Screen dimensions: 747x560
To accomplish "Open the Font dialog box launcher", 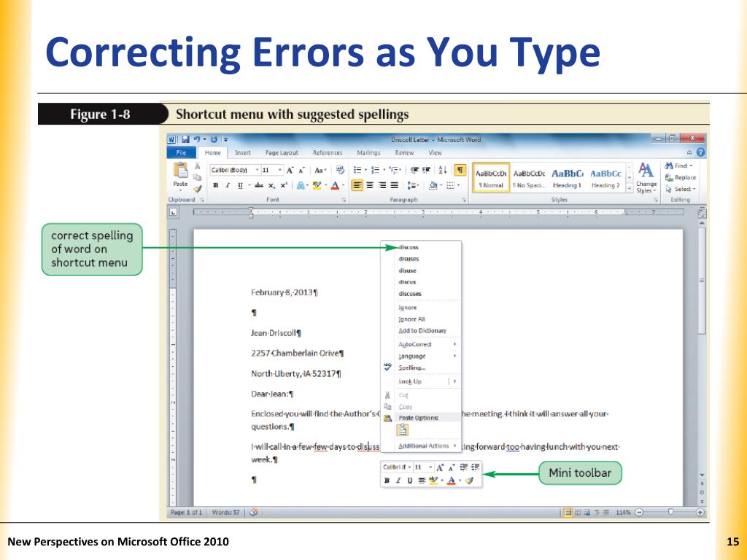I will click(x=344, y=200).
